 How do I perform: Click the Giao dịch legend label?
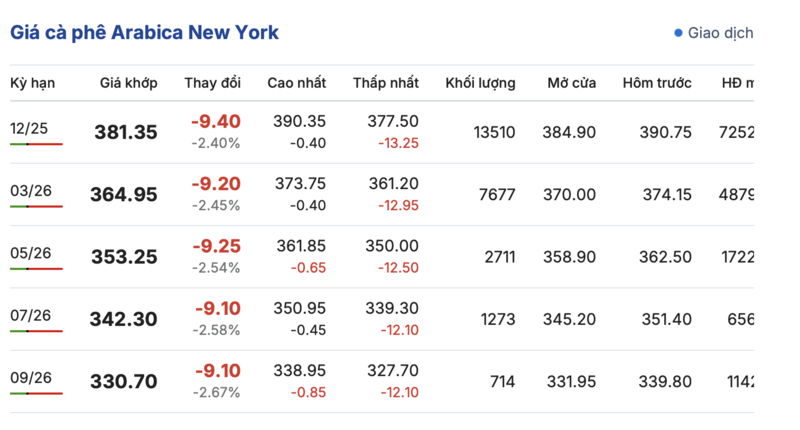click(720, 33)
